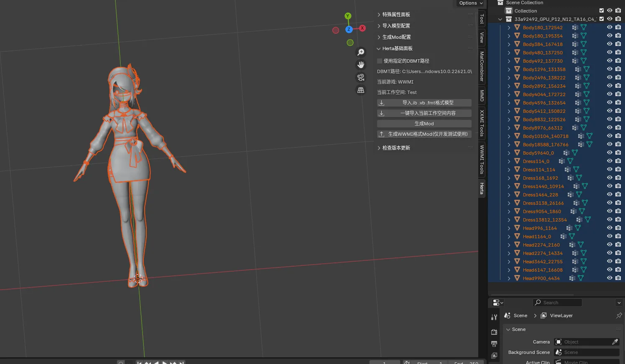625x364 pixels.
Task: Click the Collection box icon in outliner
Action: coord(509,10)
